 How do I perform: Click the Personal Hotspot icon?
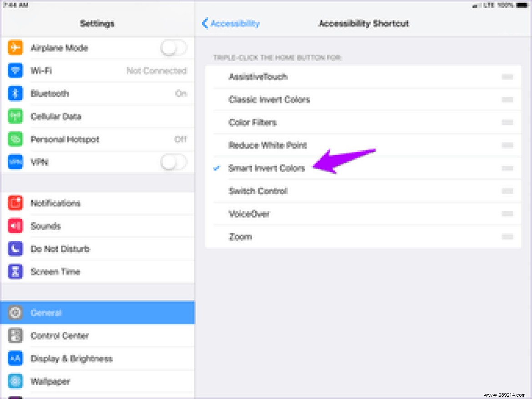(x=16, y=139)
